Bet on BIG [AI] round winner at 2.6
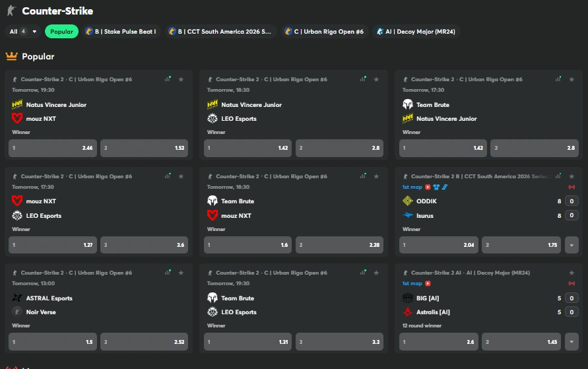This screenshot has width=588, height=369. (x=439, y=342)
